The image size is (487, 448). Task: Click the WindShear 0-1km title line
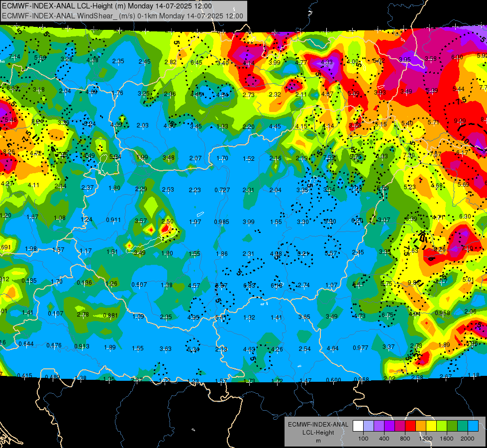point(122,16)
